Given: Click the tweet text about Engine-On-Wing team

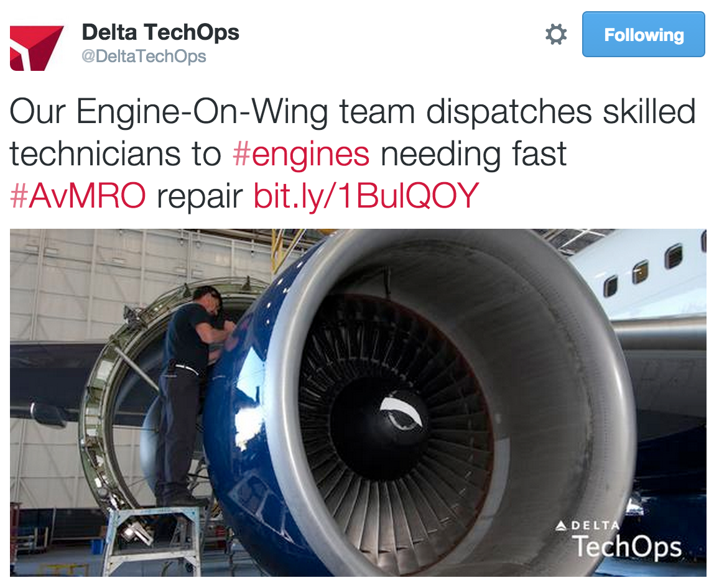Looking at the screenshot, I should point(353,154).
